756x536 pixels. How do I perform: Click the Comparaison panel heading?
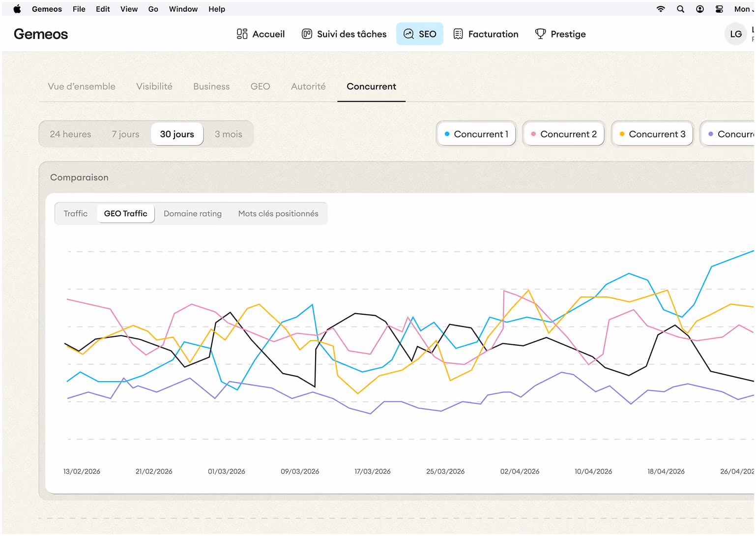point(79,177)
